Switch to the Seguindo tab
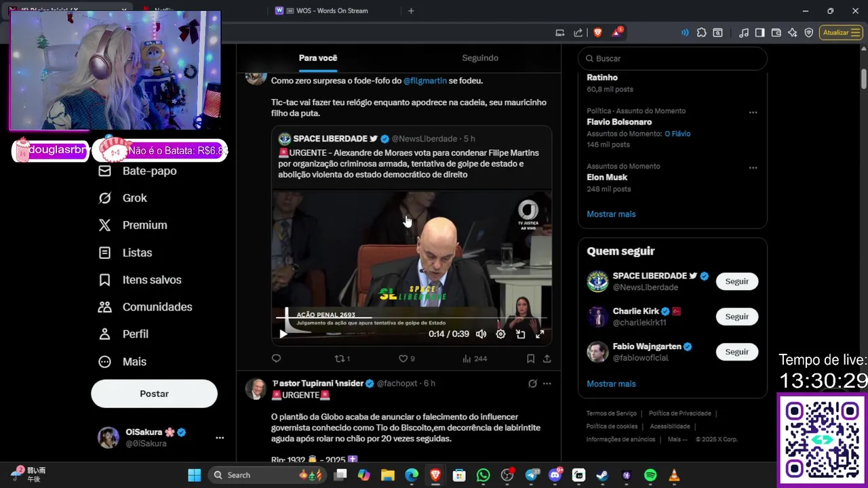The image size is (868, 488). (x=480, y=58)
